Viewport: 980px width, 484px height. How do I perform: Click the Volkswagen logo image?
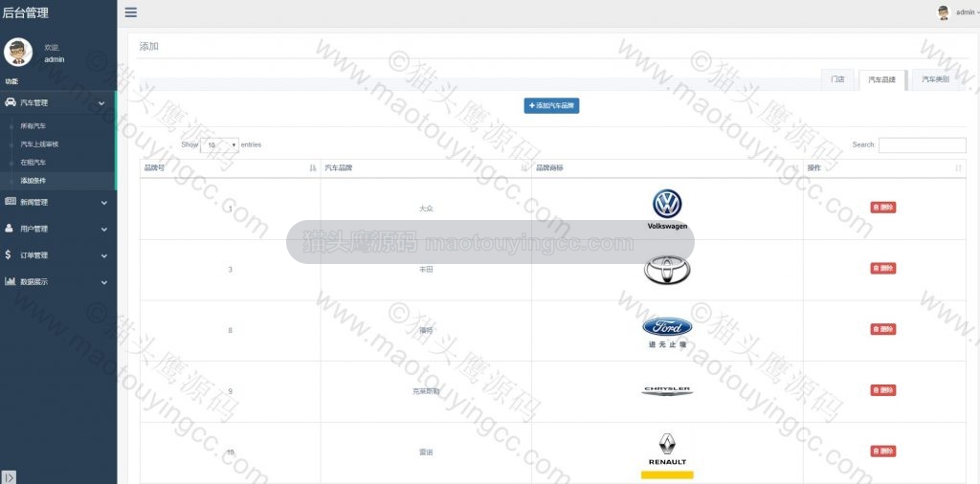667,209
